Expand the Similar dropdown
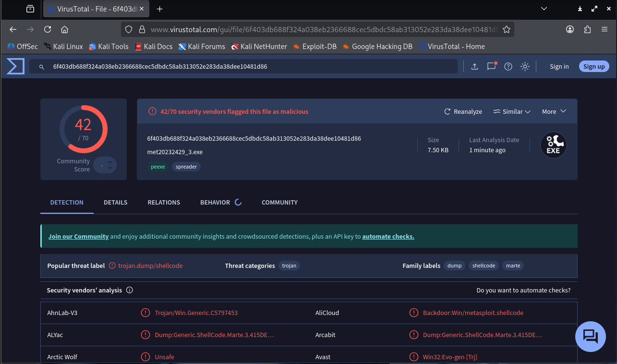The width and height of the screenshot is (617, 364). pyautogui.click(x=512, y=111)
